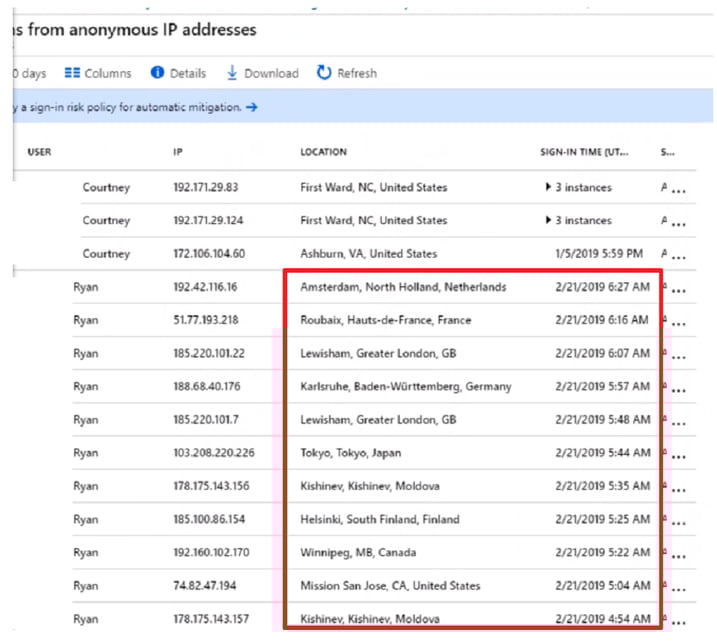Open more options for IP 185.220.101.22
The image size is (717, 642).
pyautogui.click(x=679, y=358)
